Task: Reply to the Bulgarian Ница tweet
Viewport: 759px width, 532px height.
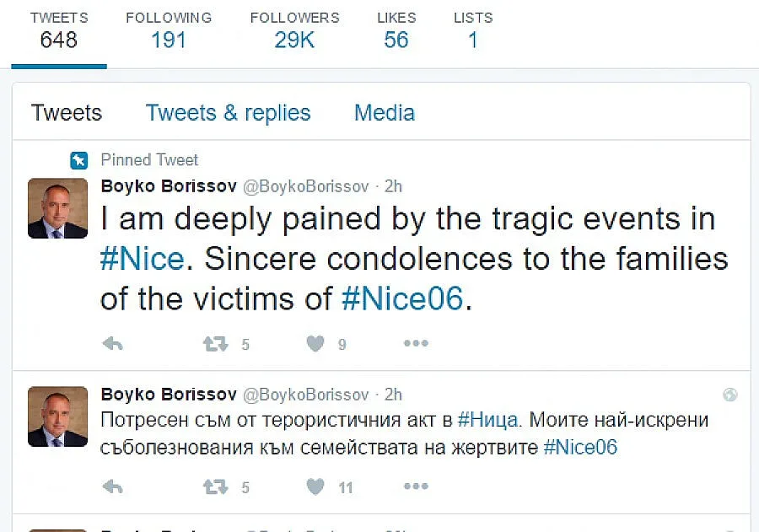Action: click(x=112, y=486)
